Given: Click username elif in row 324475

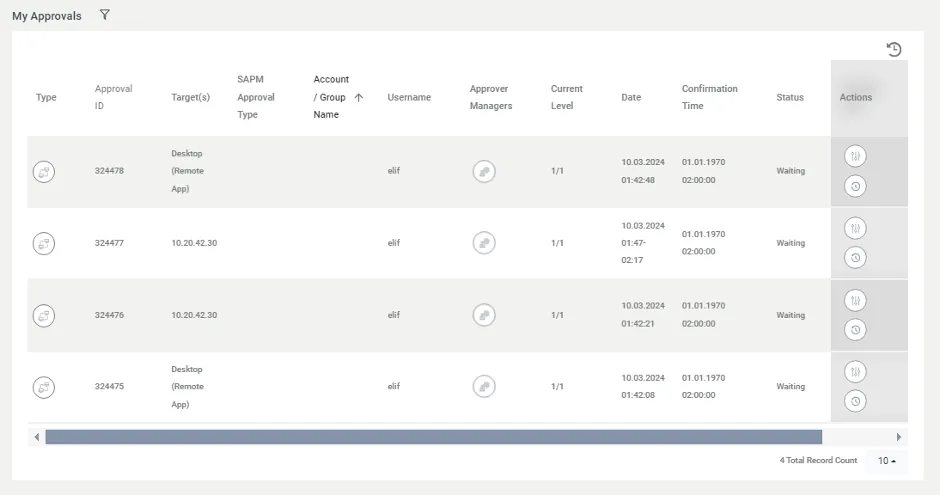Looking at the screenshot, I should point(394,386).
